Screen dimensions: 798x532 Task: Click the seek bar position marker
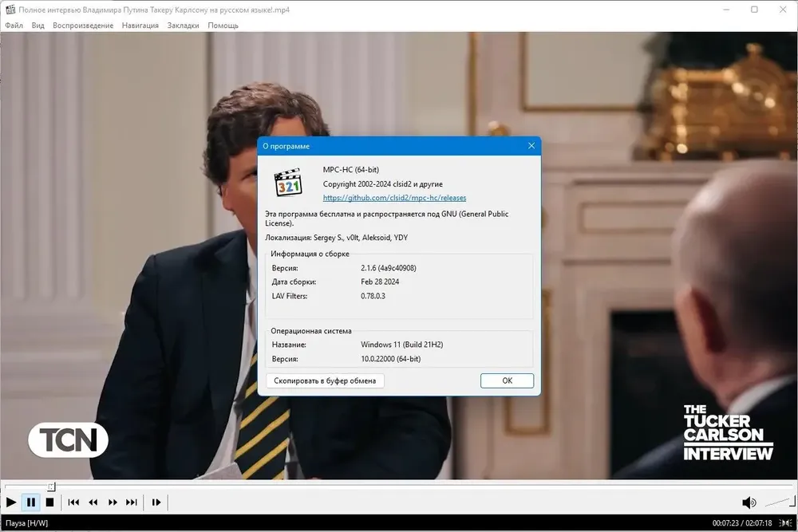[51, 487]
